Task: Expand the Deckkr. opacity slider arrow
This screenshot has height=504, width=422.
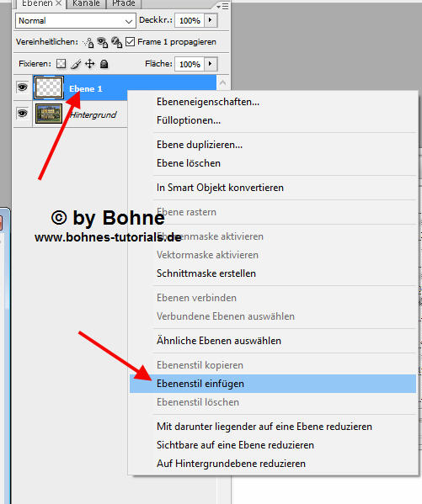Action: [x=211, y=20]
